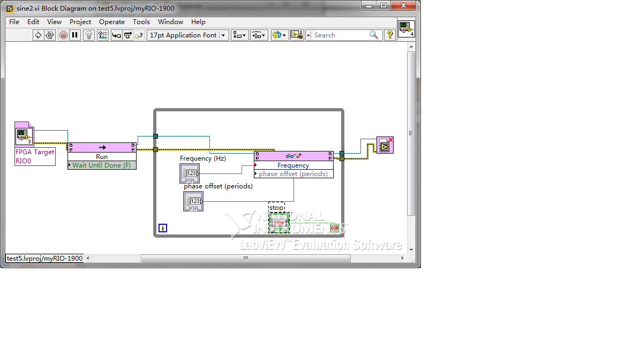Click the search options arrow
Screen dimensions: 640x364
pyautogui.click(x=308, y=35)
